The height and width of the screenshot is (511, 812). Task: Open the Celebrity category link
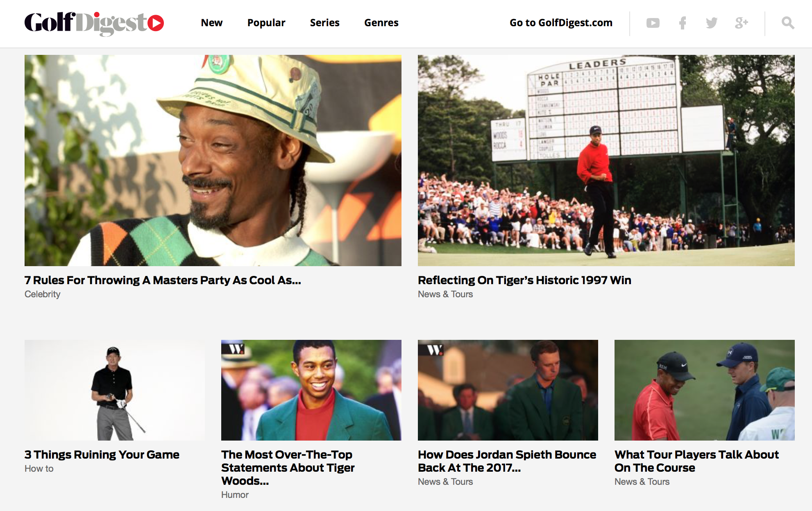pyautogui.click(x=42, y=294)
